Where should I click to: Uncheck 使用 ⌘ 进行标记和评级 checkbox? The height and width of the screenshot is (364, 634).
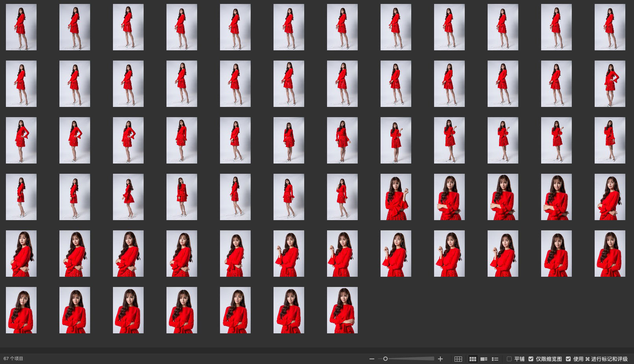tap(568, 359)
